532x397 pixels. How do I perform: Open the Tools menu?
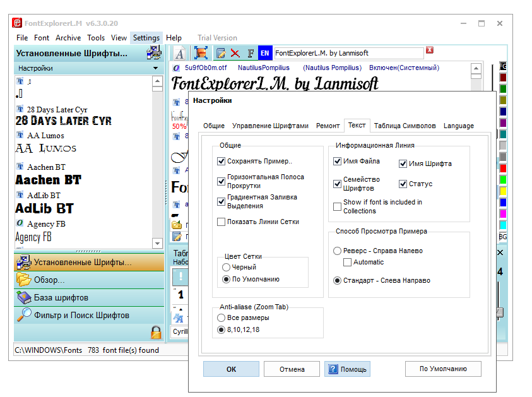(96, 38)
